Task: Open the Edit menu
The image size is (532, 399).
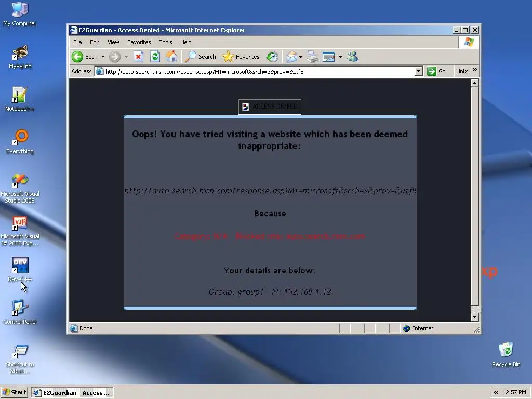Action: [x=95, y=42]
